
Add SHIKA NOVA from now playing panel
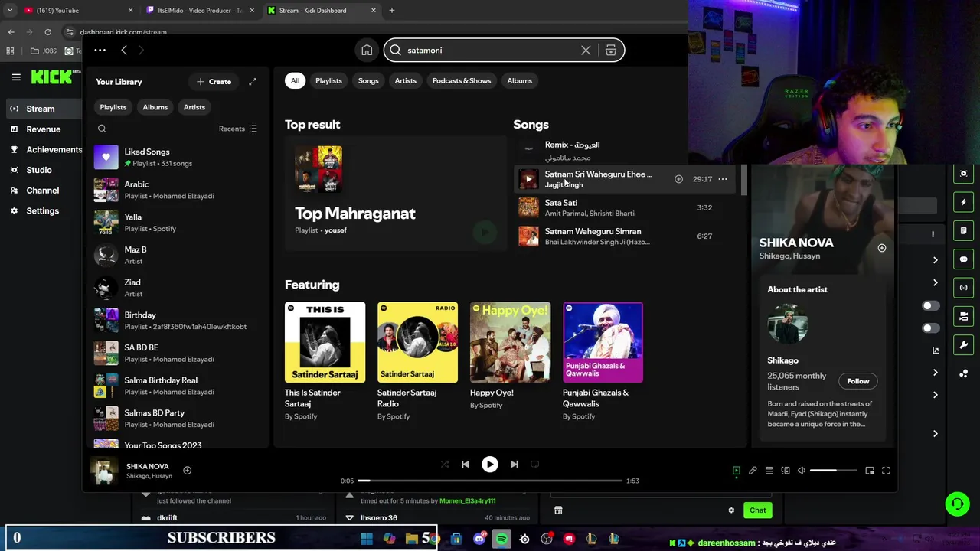[881, 248]
